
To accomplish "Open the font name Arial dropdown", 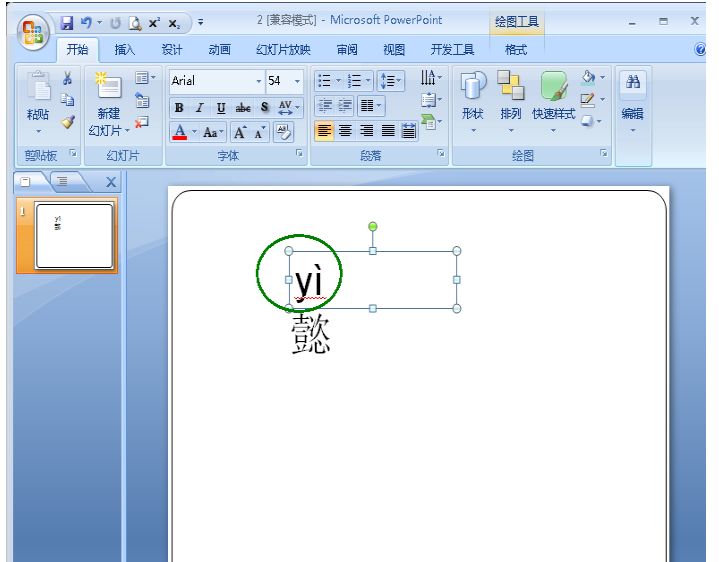I will (x=259, y=81).
